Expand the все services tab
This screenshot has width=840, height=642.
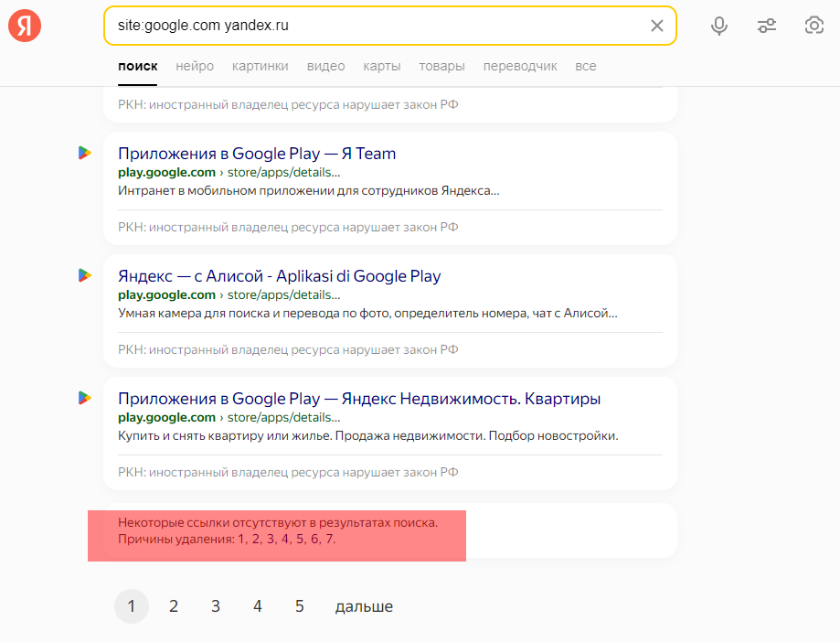(586, 66)
